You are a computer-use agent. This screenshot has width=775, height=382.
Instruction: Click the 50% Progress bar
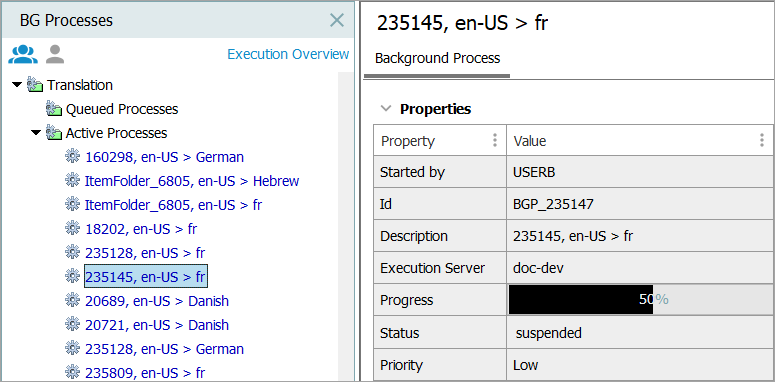640,299
